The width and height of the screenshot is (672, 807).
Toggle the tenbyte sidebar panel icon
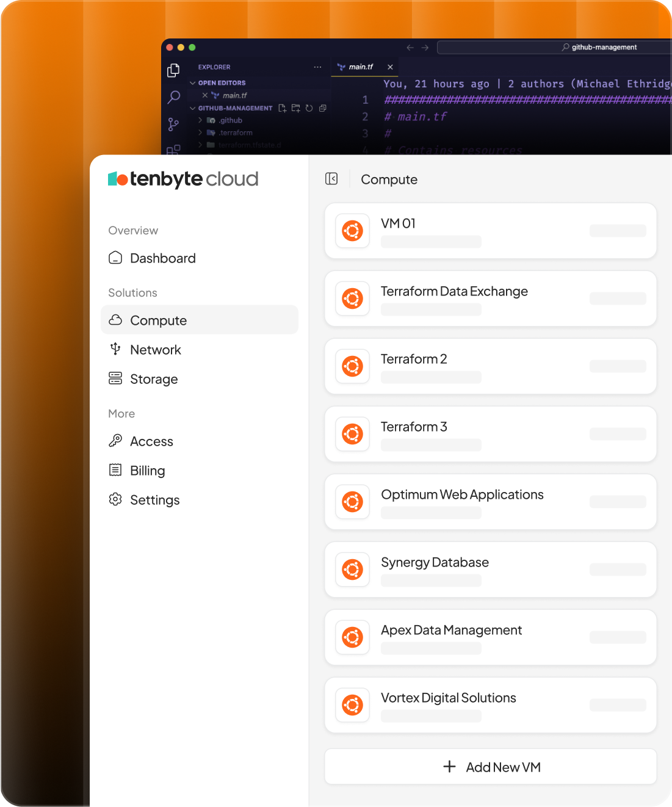click(x=331, y=179)
